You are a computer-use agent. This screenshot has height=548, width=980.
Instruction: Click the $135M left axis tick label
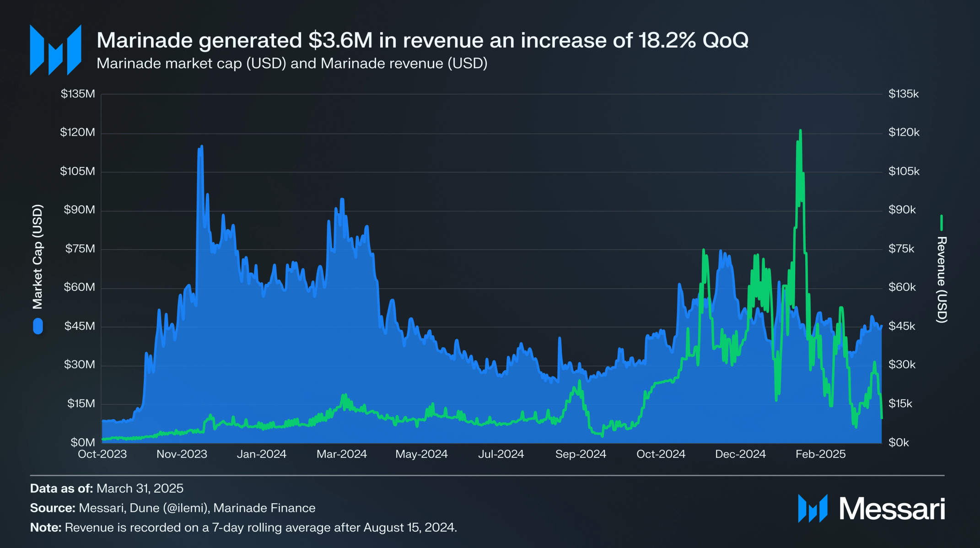pos(78,94)
